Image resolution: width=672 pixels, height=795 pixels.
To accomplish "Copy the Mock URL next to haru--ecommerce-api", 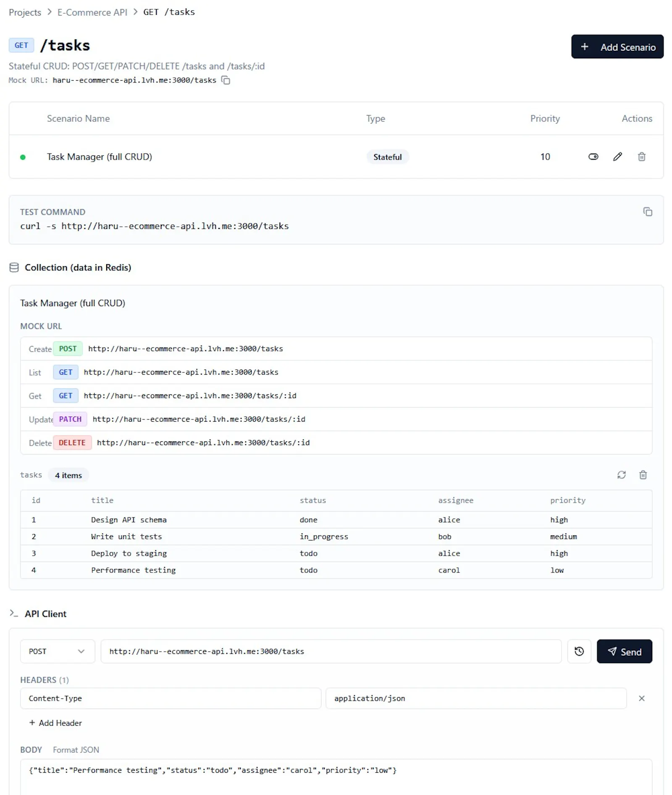I will tap(226, 80).
